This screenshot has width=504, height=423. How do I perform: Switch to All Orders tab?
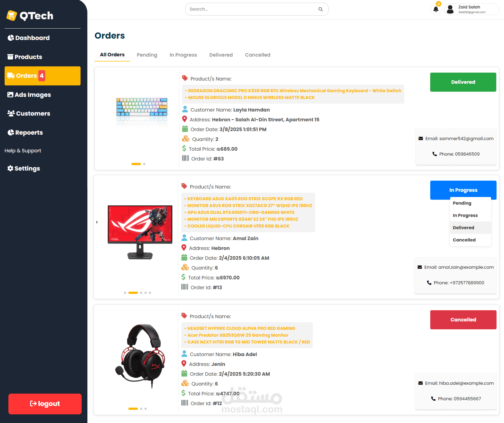pyautogui.click(x=112, y=55)
